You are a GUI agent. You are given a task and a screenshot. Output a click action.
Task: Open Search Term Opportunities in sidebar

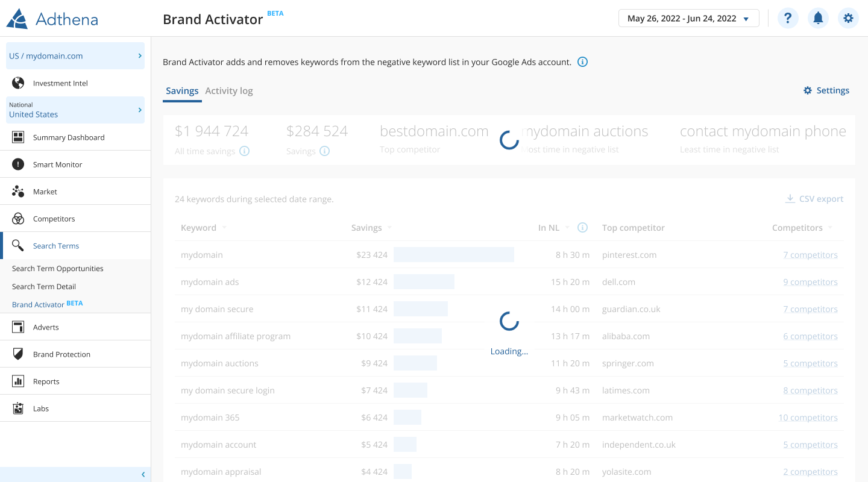coord(58,269)
